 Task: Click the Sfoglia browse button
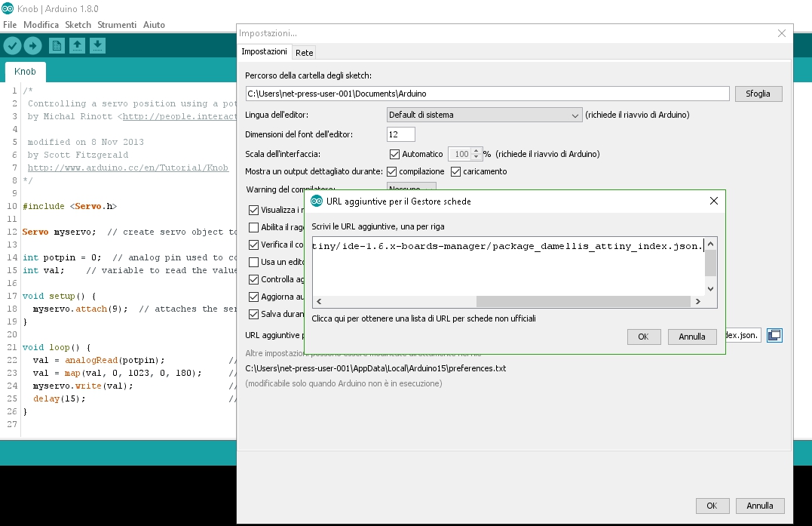pos(758,94)
